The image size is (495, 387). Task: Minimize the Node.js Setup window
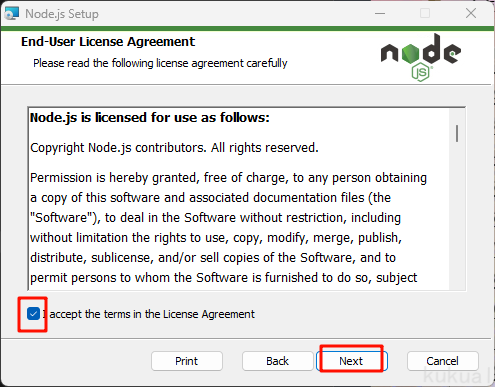(380, 14)
